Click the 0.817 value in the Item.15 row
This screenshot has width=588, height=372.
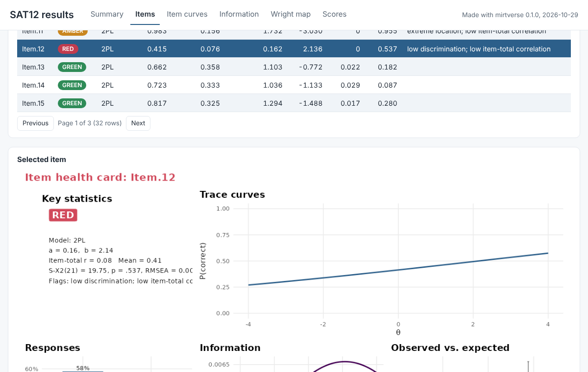[157, 103]
